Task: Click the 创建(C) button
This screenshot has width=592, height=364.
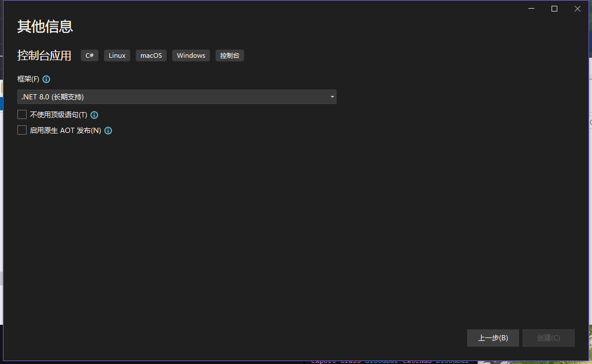Action: 548,338
